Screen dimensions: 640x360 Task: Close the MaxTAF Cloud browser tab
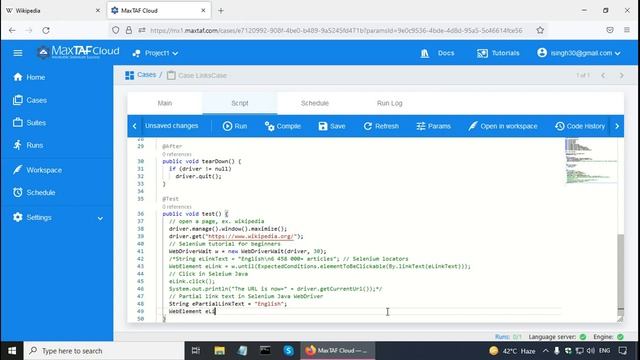(203, 11)
